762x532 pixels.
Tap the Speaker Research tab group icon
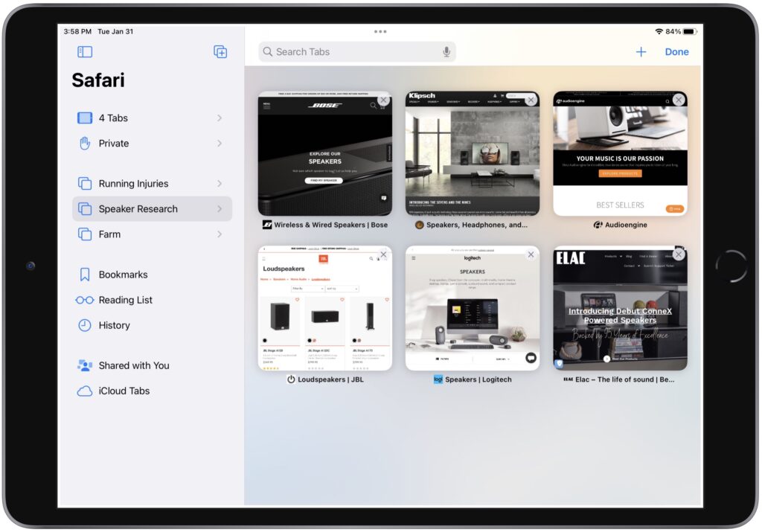pos(85,209)
